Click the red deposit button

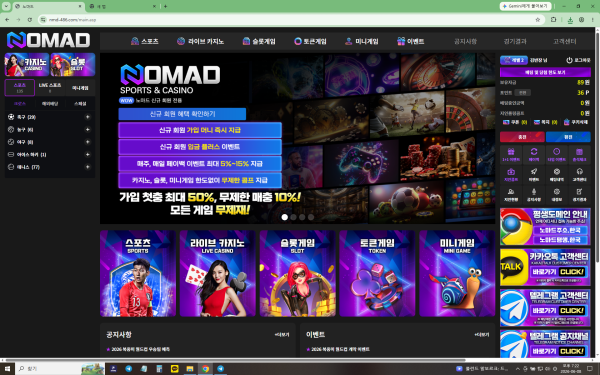pyautogui.click(x=522, y=137)
